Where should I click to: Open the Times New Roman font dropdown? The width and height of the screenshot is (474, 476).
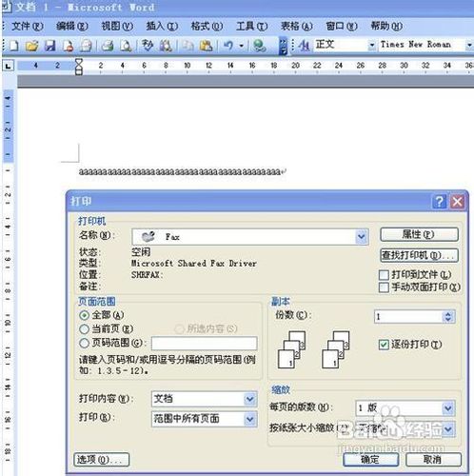click(x=469, y=46)
